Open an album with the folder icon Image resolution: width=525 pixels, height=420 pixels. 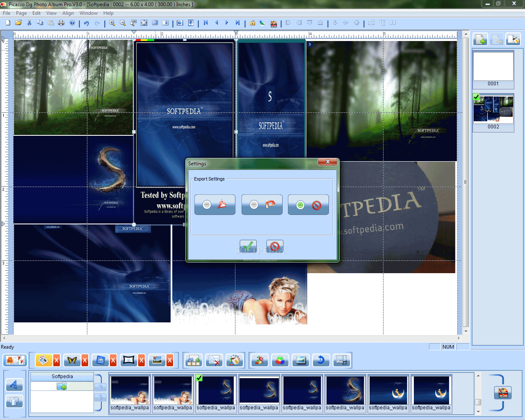coord(18,23)
